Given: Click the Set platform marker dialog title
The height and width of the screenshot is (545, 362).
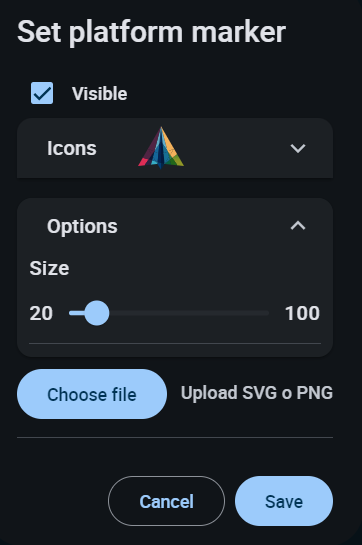Looking at the screenshot, I should (151, 32).
